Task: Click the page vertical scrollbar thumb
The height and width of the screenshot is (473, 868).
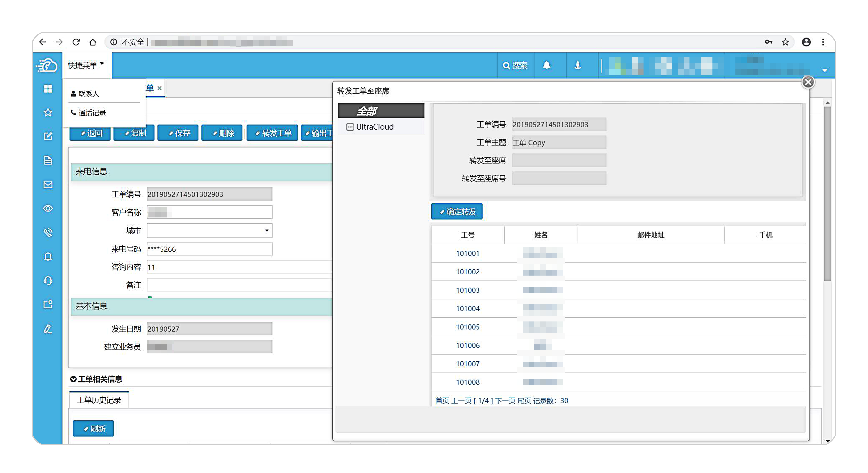Action: tap(828, 194)
